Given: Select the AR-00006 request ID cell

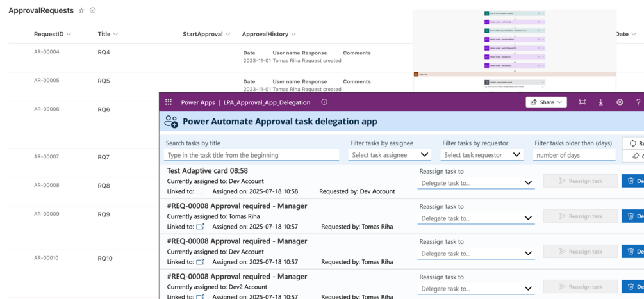Looking at the screenshot, I should pos(46,109).
